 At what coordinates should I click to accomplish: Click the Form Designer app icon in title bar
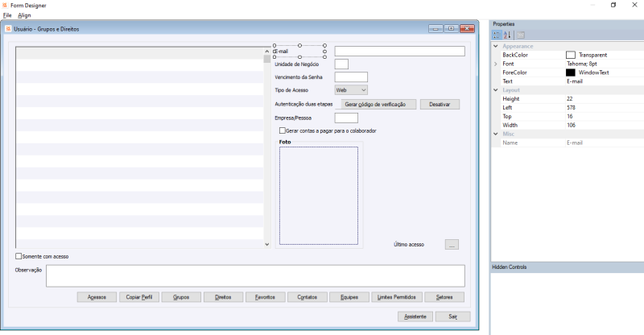click(5, 5)
